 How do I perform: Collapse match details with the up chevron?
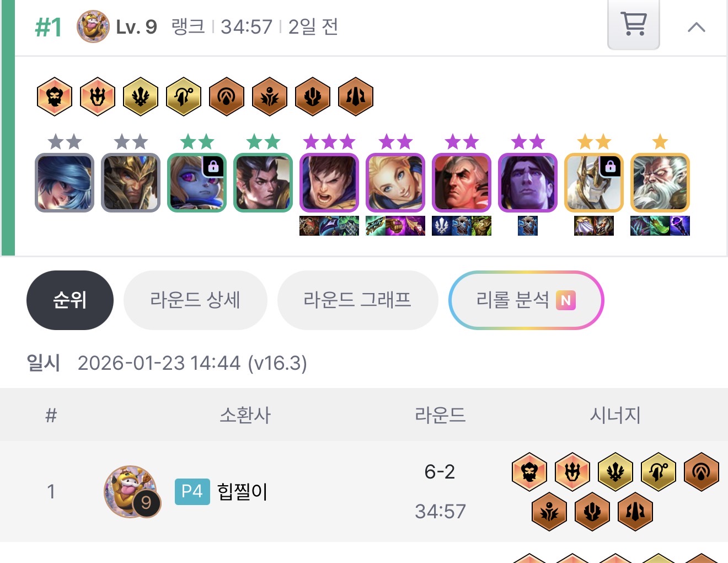point(697,27)
